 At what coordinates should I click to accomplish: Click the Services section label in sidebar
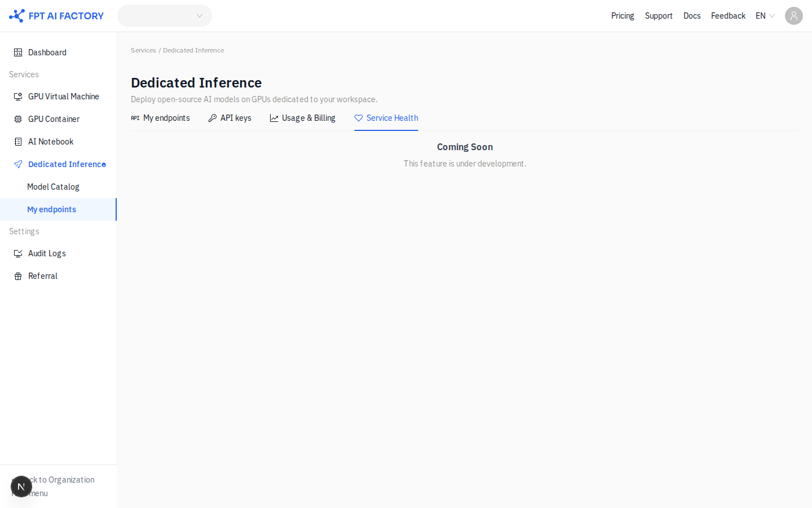click(24, 75)
